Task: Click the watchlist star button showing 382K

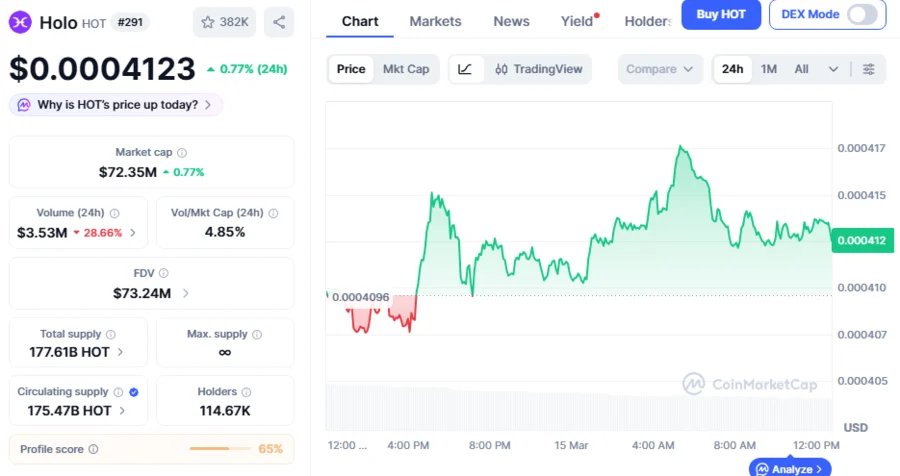Action: [223, 22]
